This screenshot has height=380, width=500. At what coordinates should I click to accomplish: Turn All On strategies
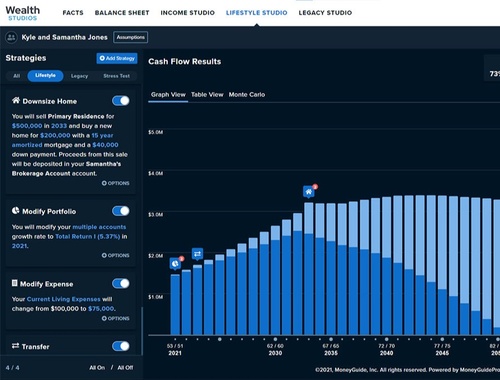[97, 368]
